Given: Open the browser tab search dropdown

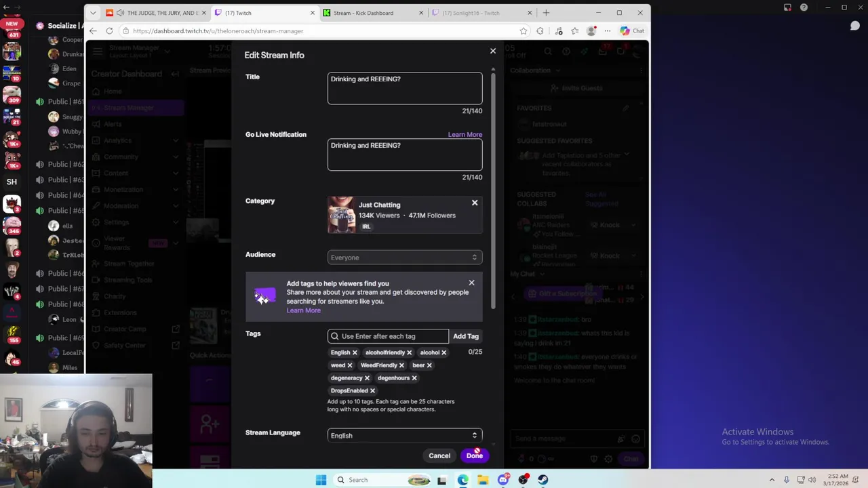Looking at the screenshot, I should coord(93,13).
